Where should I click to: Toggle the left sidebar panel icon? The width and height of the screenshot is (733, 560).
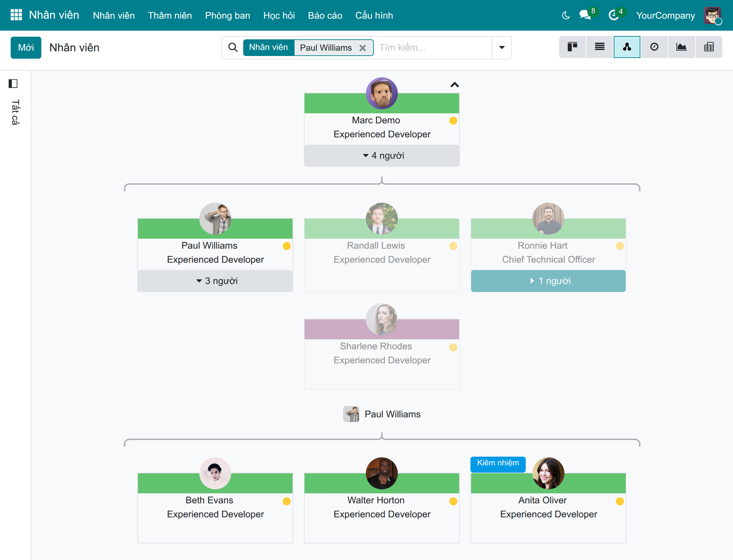pos(13,83)
